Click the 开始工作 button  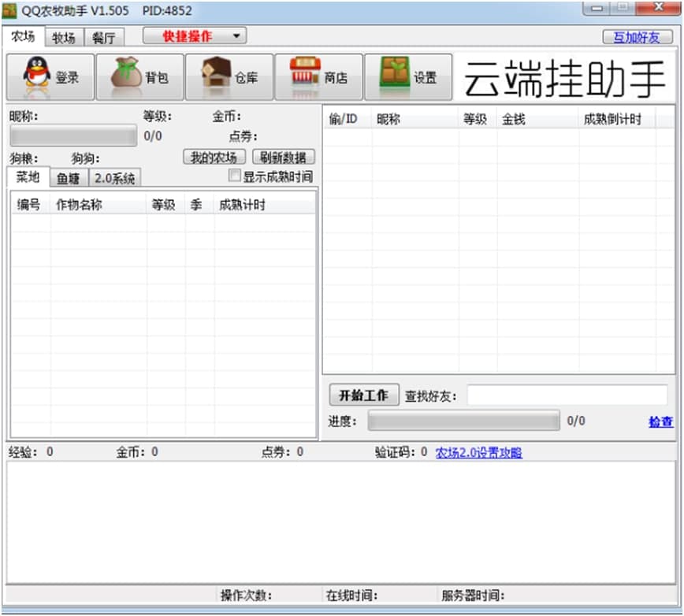pos(363,395)
